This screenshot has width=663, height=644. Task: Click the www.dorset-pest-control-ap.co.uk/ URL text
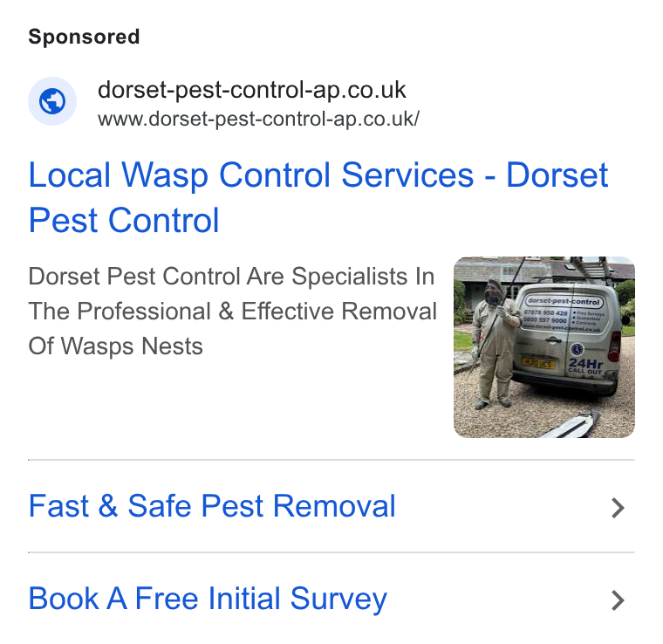coord(258,119)
